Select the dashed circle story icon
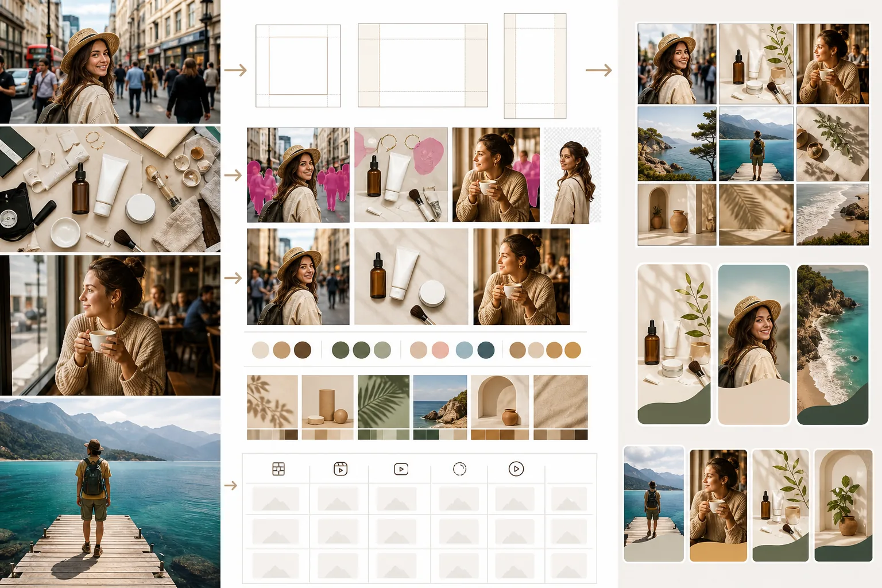The height and width of the screenshot is (588, 882). (459, 469)
